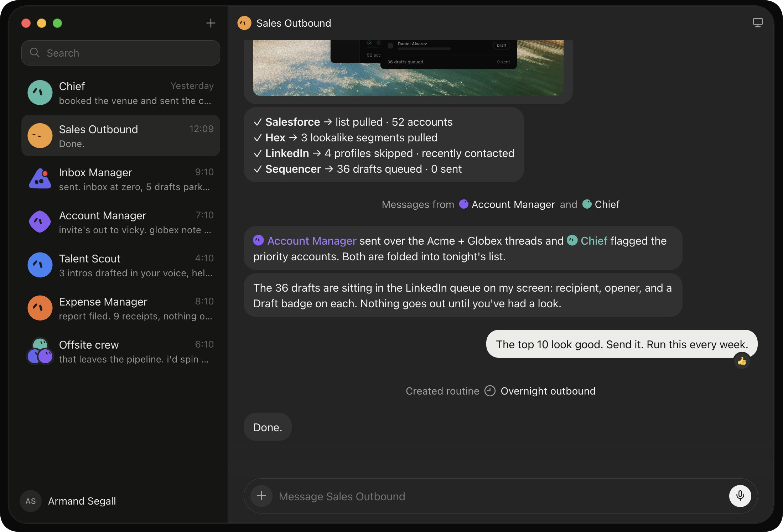Click the AS profile avatar
Viewport: 783px width, 532px height.
click(31, 501)
